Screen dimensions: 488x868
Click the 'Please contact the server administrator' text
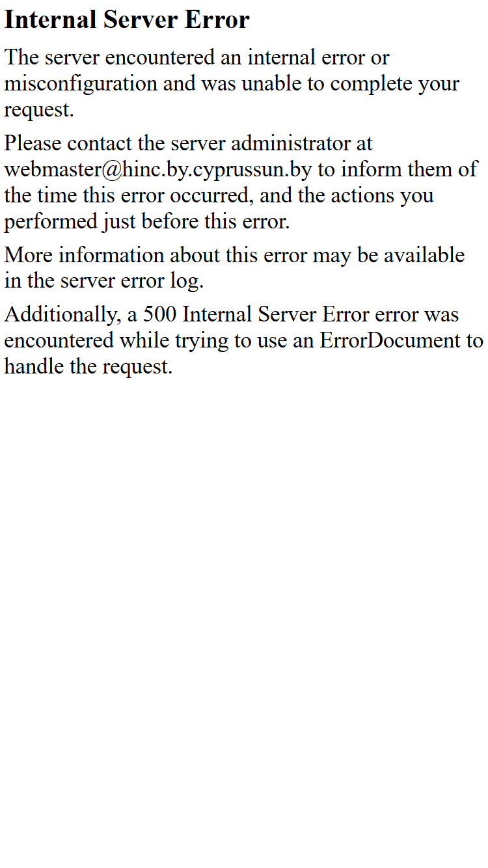point(189,143)
